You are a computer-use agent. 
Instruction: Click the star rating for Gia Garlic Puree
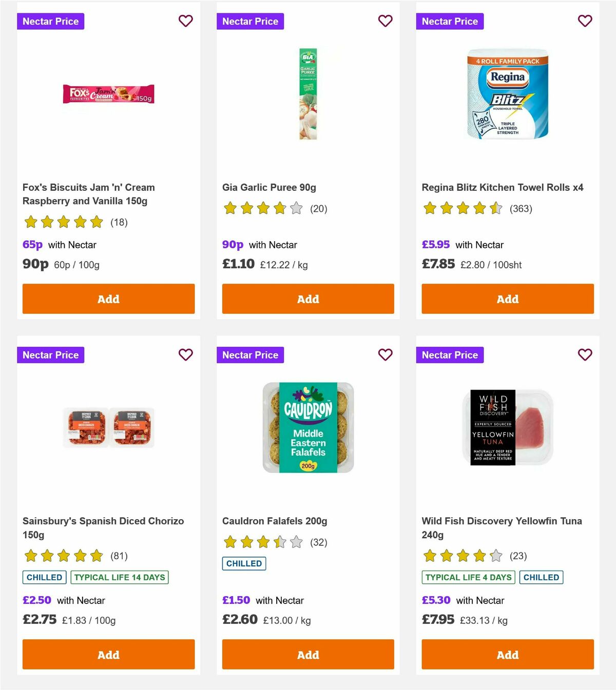[263, 209]
